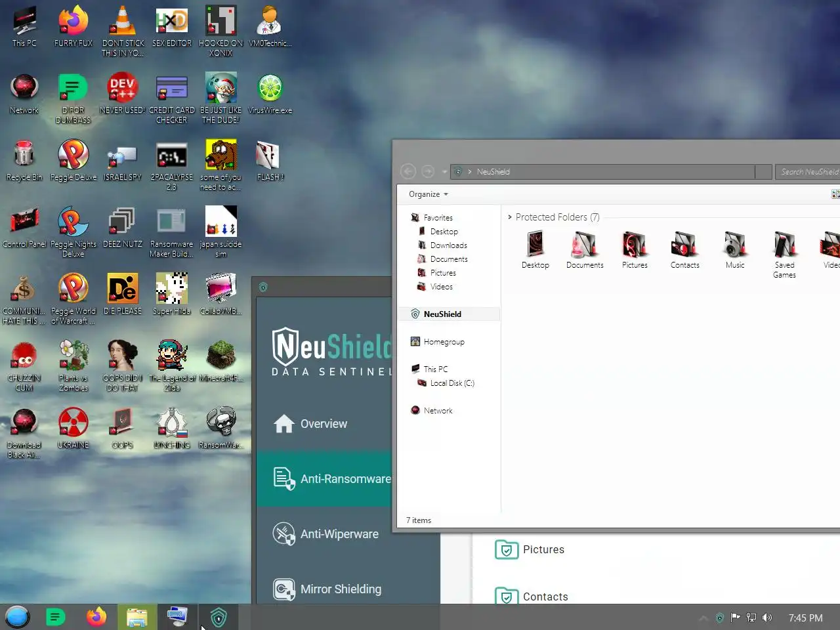Select Desktop under Favorites
This screenshot has height=630, width=840.
tap(438, 232)
